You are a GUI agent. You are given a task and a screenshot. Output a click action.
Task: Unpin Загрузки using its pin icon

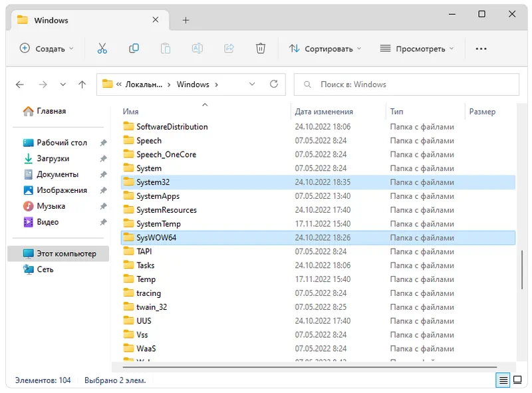pos(104,158)
